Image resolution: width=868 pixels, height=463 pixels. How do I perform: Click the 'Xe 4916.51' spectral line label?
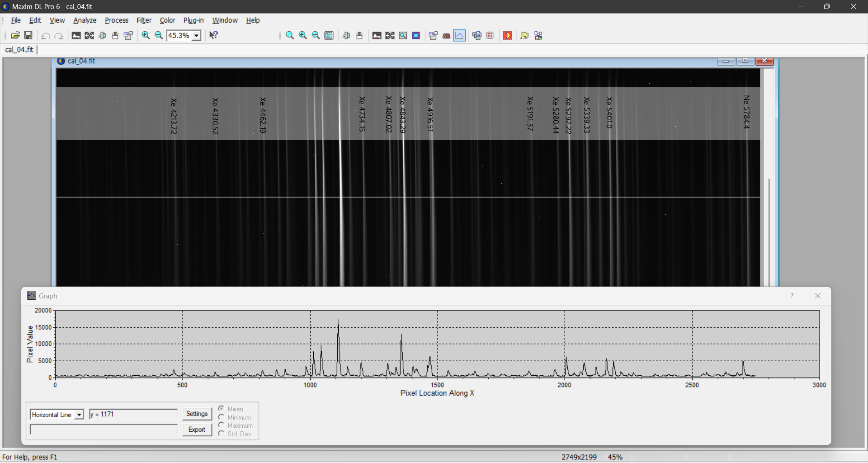[x=430, y=115]
